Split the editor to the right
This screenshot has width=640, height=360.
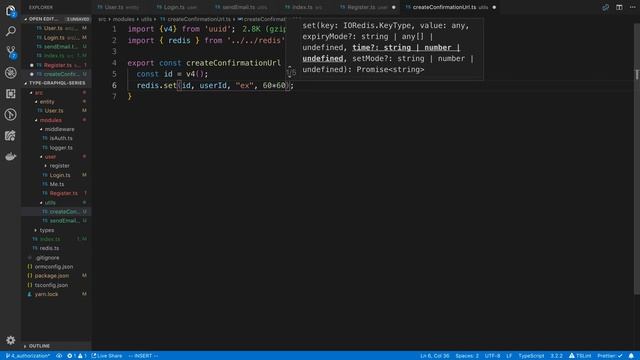click(x=619, y=7)
